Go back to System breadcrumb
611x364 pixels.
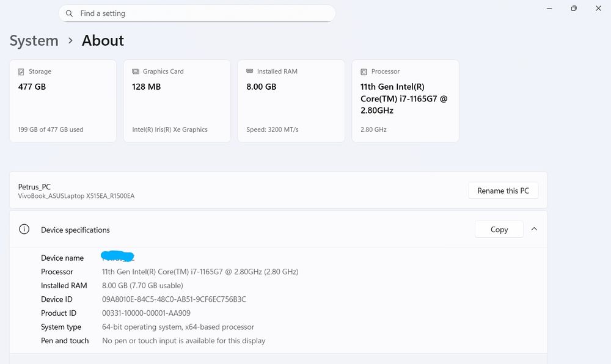pyautogui.click(x=34, y=40)
